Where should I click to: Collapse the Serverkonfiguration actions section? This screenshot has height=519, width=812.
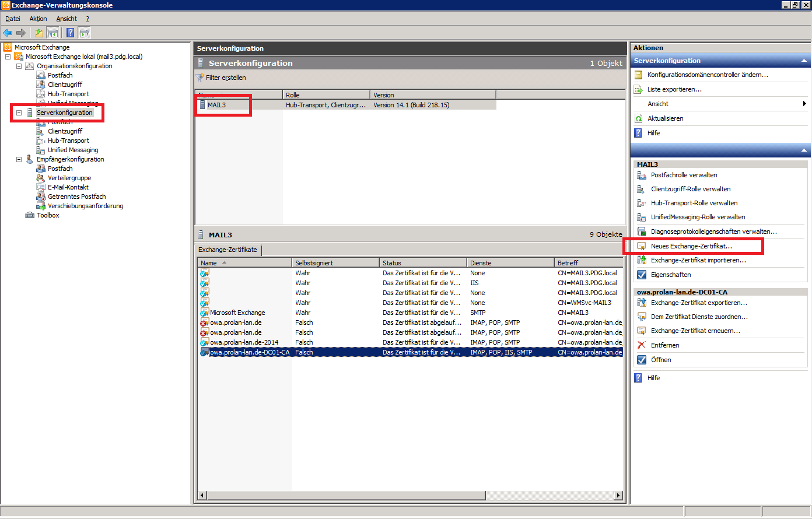(804, 61)
